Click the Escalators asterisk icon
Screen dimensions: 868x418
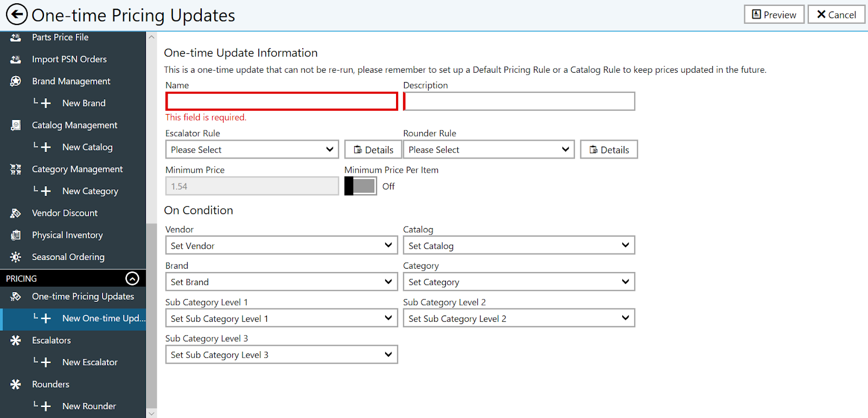tap(16, 340)
